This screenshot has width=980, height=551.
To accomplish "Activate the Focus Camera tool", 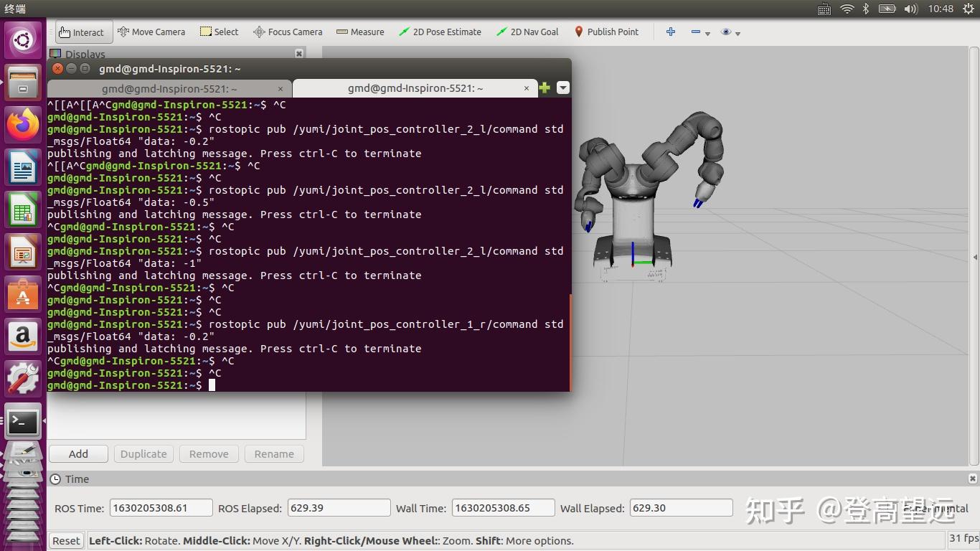I will pyautogui.click(x=288, y=32).
